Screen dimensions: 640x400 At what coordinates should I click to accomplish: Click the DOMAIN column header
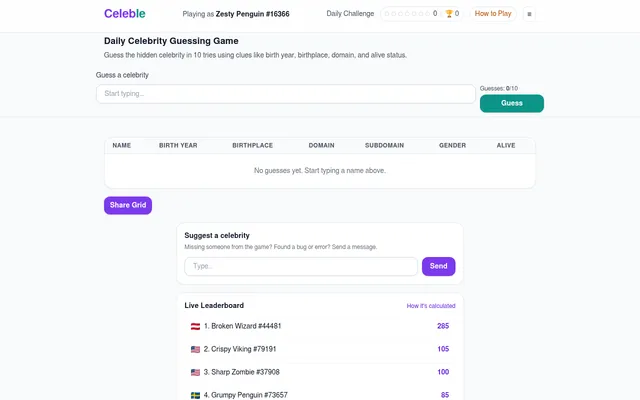(321, 145)
